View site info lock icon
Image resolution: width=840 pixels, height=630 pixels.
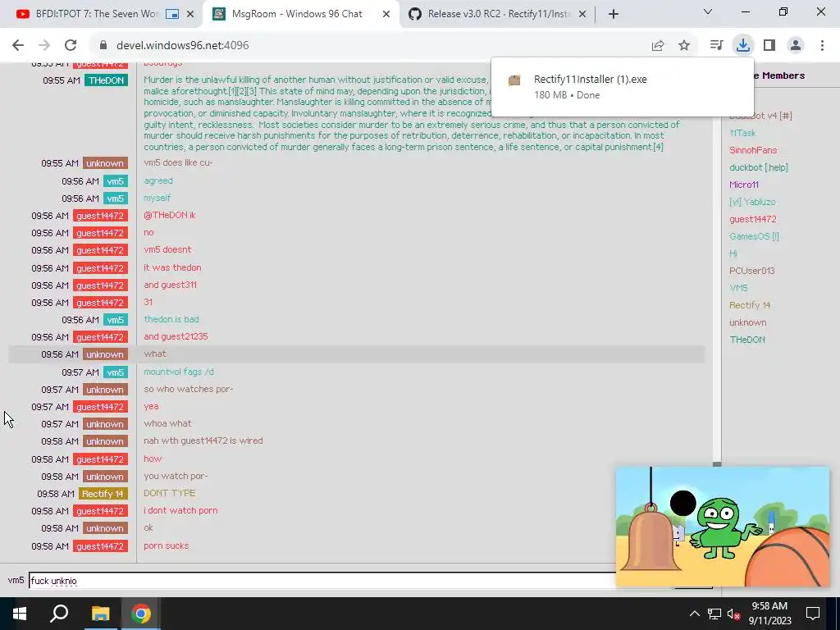click(x=103, y=46)
